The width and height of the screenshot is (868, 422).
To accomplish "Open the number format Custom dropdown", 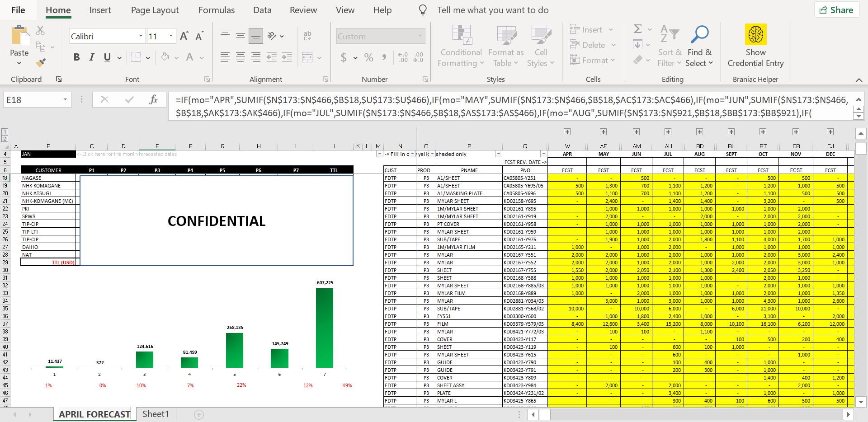I will 420,36.
